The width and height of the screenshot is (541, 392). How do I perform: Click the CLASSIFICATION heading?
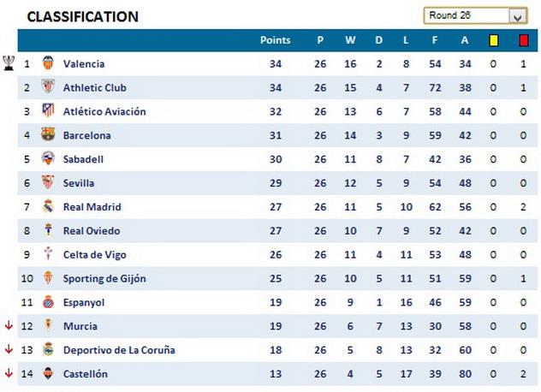[x=82, y=16]
